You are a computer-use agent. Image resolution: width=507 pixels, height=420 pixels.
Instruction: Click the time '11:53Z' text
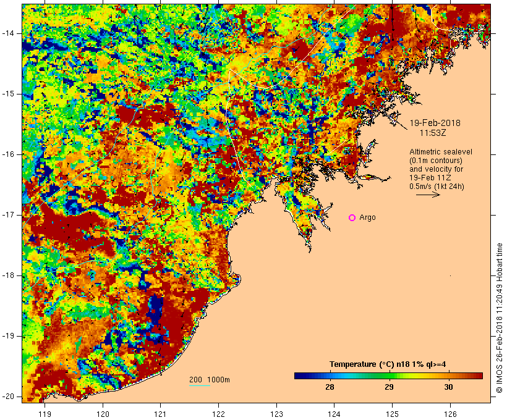433,133
